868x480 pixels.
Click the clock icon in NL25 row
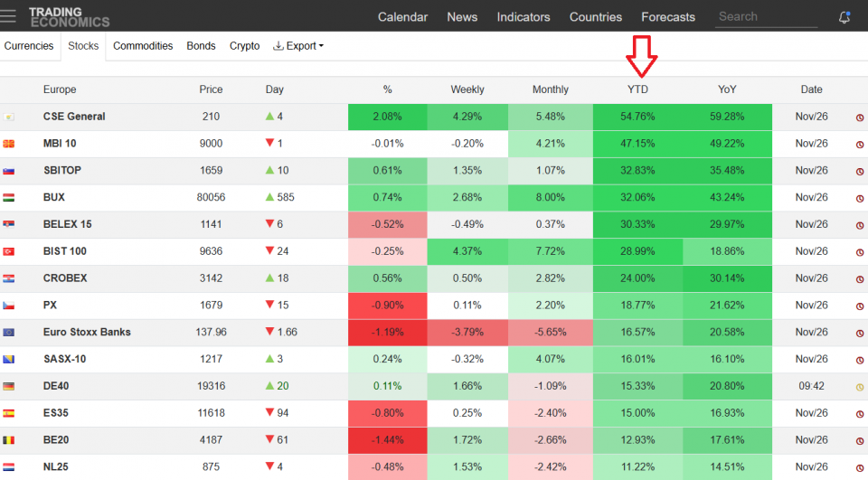click(860, 468)
